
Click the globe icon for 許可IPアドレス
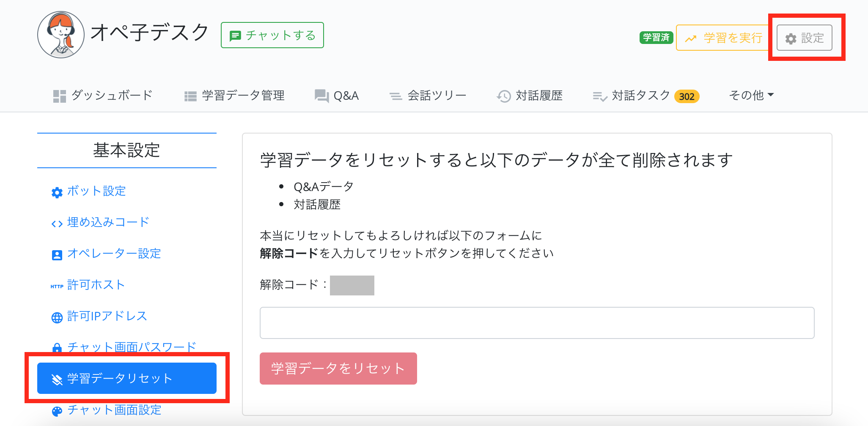pos(57,317)
